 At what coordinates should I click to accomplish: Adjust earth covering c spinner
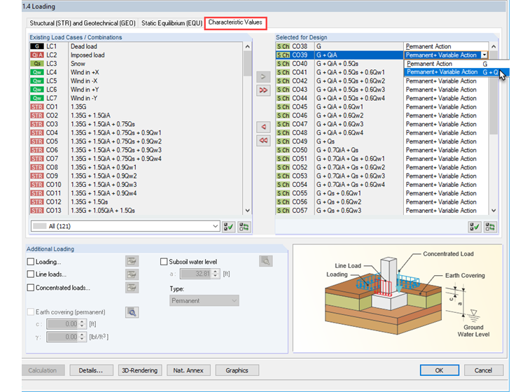click(x=82, y=324)
